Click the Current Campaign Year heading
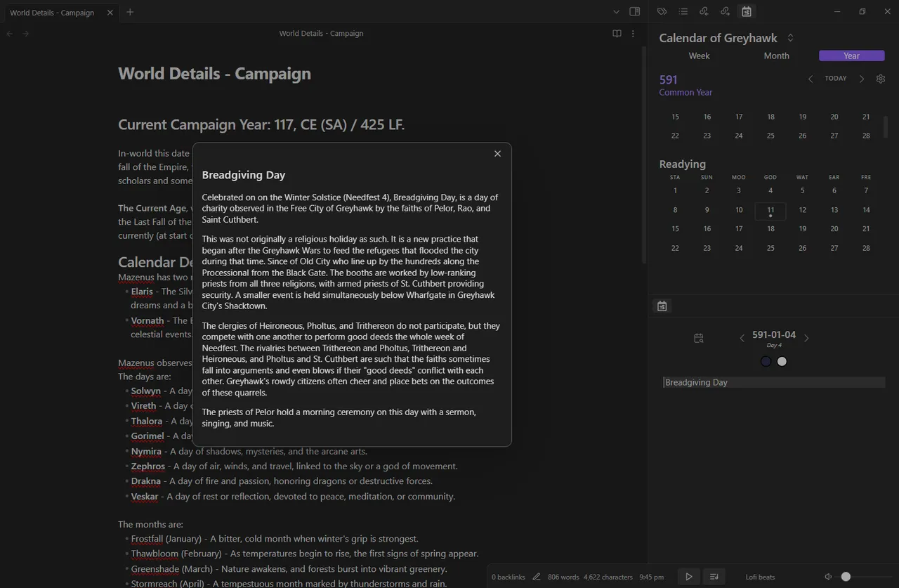Screen dimensions: 899x588 click(x=261, y=124)
